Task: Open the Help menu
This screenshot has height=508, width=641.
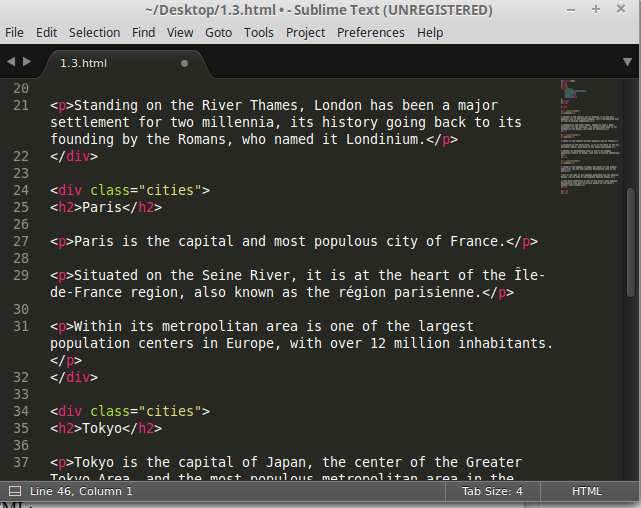Action: pyautogui.click(x=430, y=33)
